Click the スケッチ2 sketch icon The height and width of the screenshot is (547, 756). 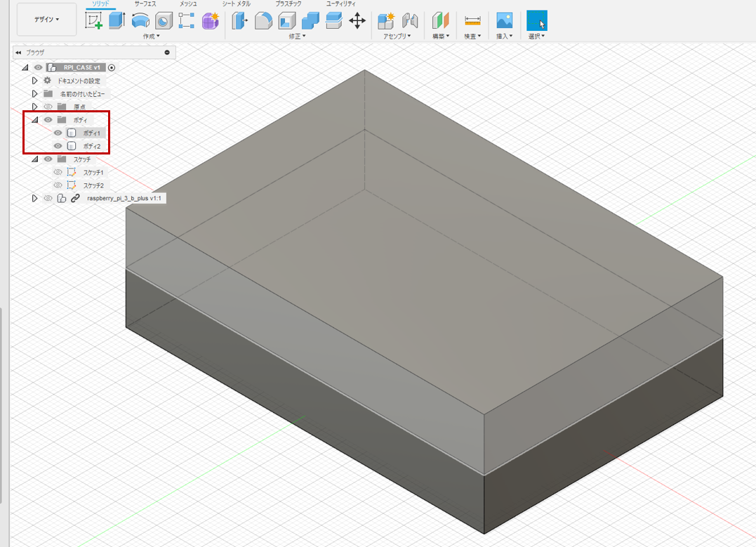tap(72, 185)
